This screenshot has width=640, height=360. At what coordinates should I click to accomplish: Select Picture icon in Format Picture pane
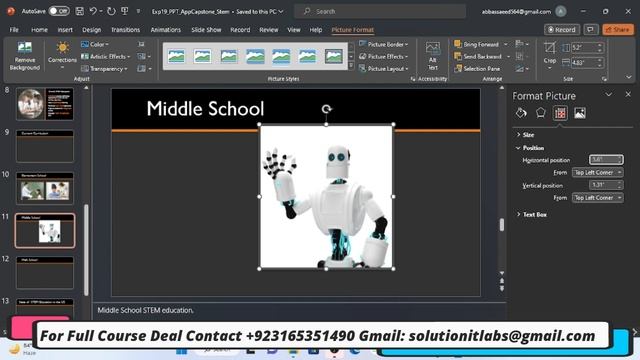pyautogui.click(x=580, y=113)
